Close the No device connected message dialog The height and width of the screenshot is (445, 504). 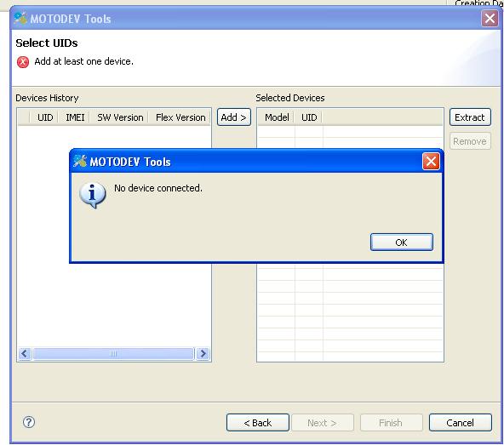coord(431,162)
